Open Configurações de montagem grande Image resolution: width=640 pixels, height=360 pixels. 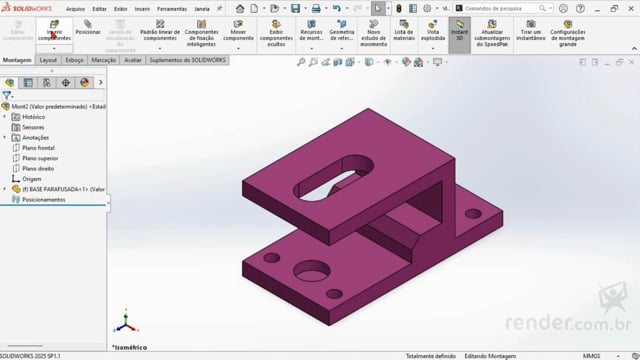point(567,33)
